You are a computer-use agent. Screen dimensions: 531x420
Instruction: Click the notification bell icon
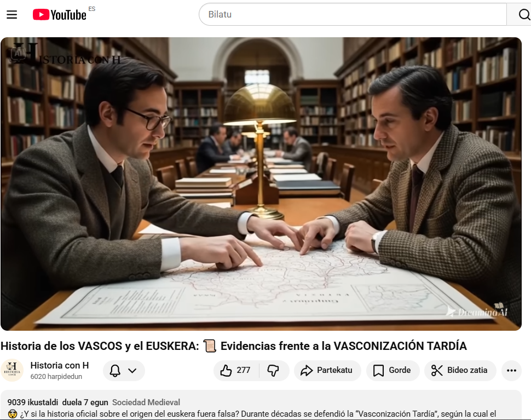115,371
